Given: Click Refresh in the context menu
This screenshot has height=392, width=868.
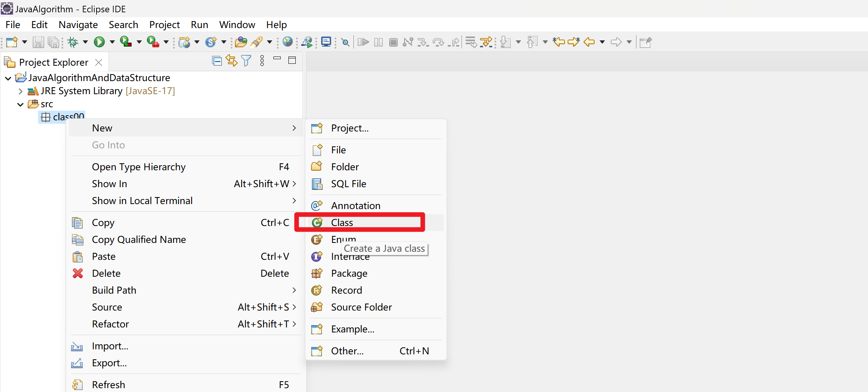Looking at the screenshot, I should point(185,384).
